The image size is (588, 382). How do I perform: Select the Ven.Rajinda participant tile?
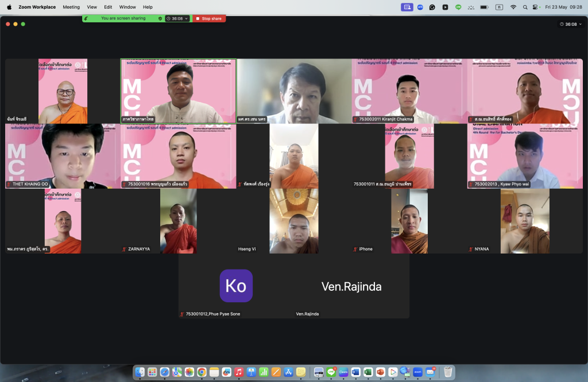pyautogui.click(x=352, y=286)
